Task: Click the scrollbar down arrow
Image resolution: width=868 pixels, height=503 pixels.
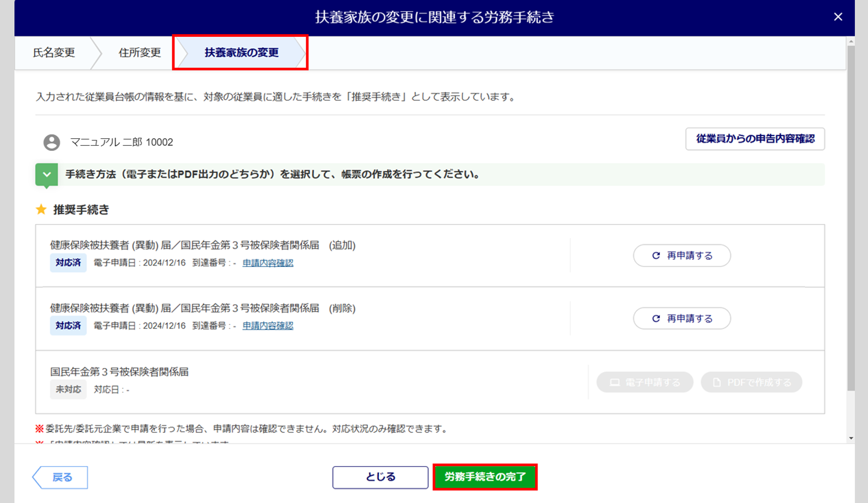Action: tap(851, 438)
